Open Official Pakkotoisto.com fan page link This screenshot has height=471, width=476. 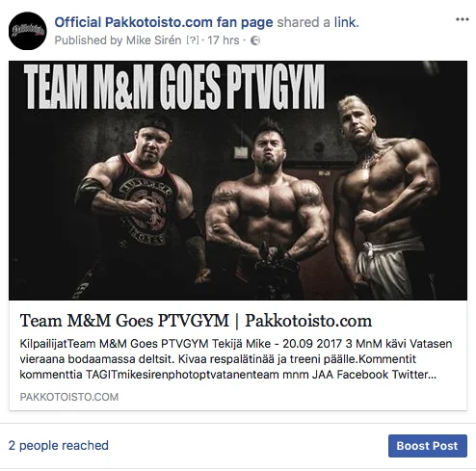[164, 22]
